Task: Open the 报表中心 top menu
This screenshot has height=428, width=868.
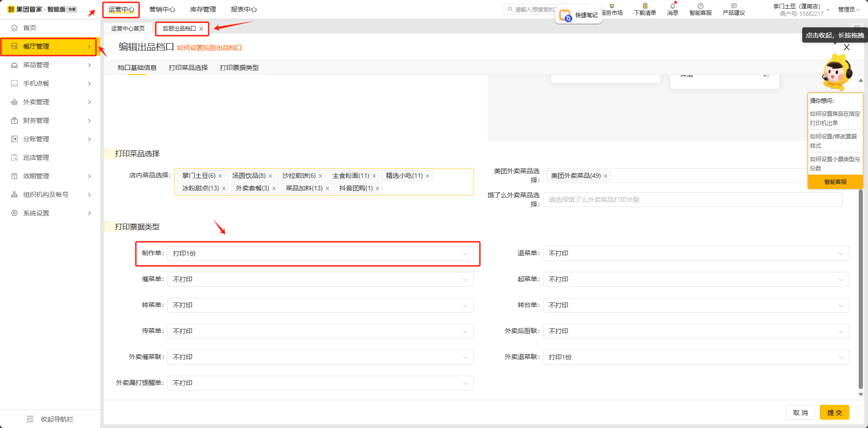Action: point(244,9)
